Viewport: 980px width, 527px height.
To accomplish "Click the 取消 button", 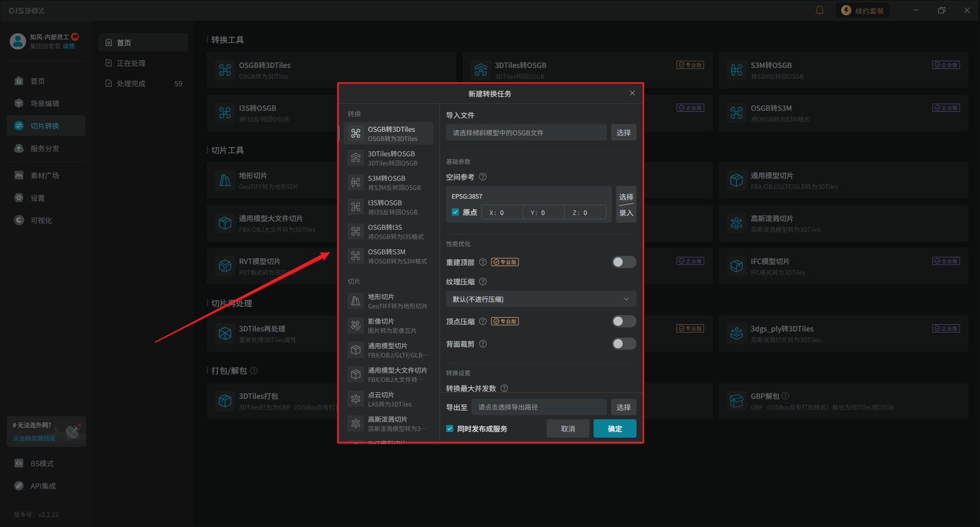I will [568, 428].
